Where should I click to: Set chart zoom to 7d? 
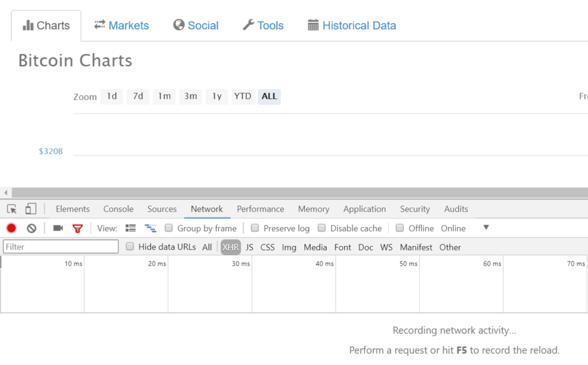tap(138, 97)
